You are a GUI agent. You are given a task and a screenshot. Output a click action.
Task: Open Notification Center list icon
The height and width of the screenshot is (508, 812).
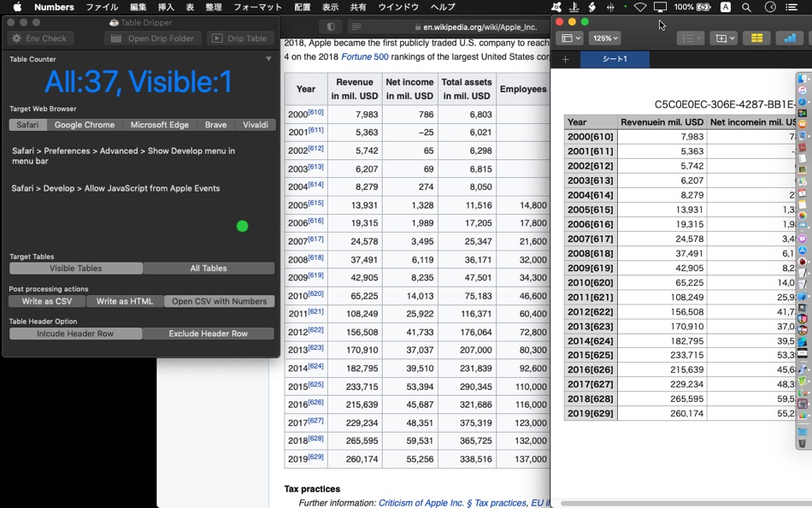click(x=791, y=7)
